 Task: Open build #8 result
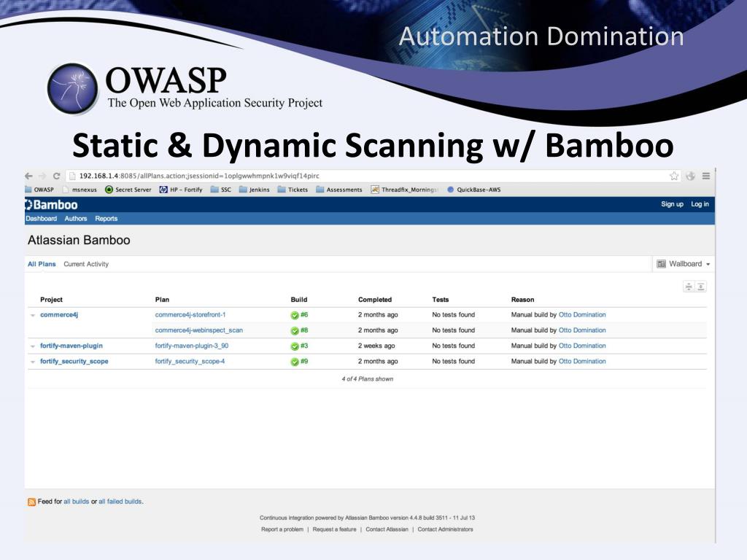304,330
